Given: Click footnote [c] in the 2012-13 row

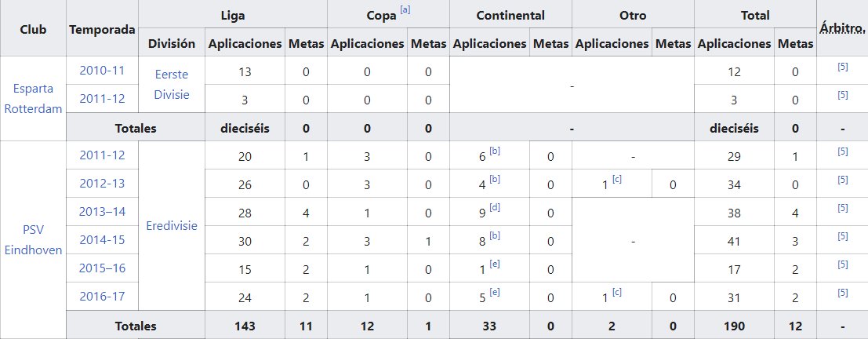Looking at the screenshot, I should [x=618, y=179].
